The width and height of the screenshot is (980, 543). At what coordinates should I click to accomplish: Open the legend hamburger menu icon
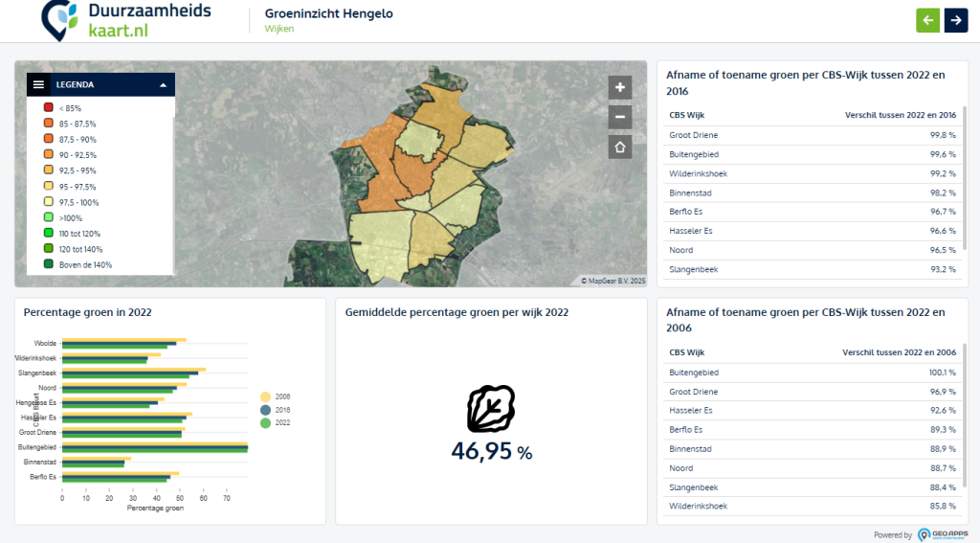(x=39, y=84)
